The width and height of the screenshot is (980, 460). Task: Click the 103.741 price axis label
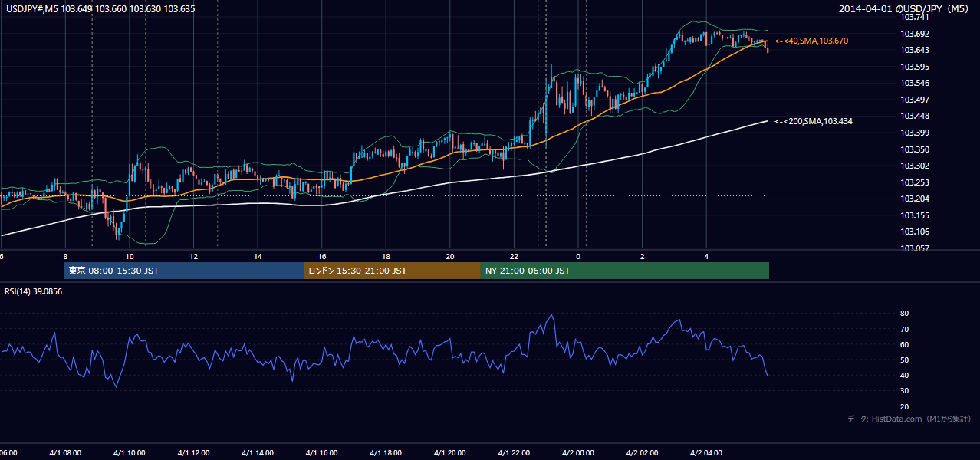[915, 17]
